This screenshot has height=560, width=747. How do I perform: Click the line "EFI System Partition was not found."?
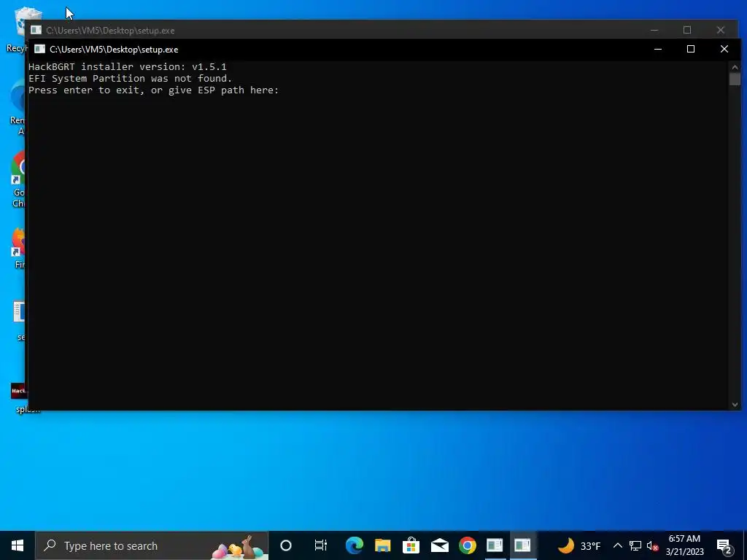click(130, 79)
